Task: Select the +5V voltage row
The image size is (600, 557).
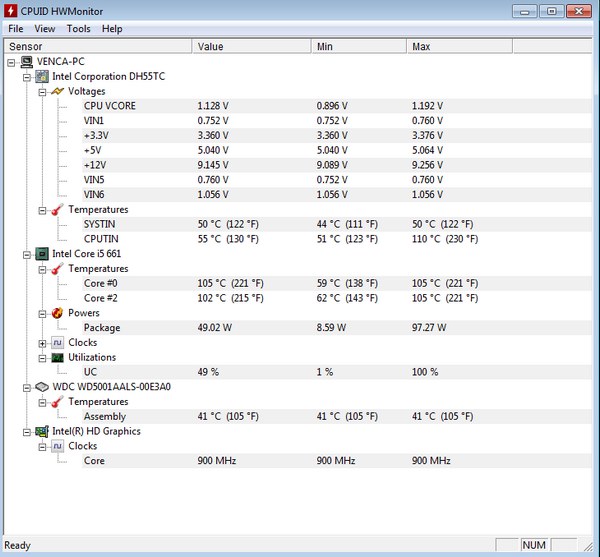Action: pyautogui.click(x=337, y=150)
